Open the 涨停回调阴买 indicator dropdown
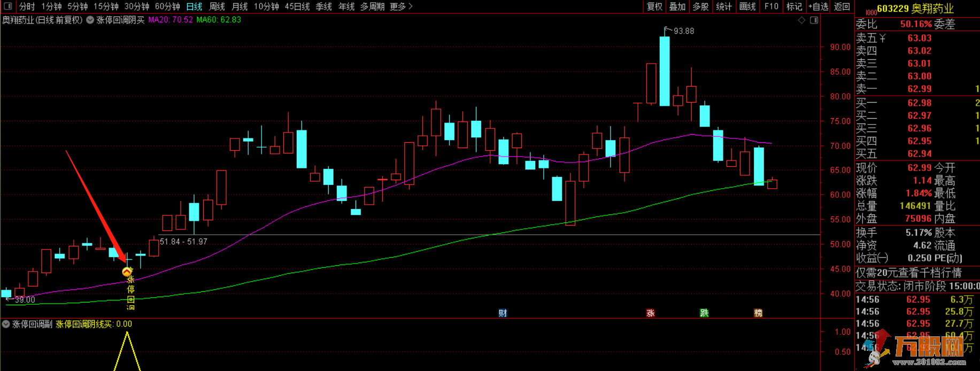The width and height of the screenshot is (980, 371). click(x=90, y=20)
